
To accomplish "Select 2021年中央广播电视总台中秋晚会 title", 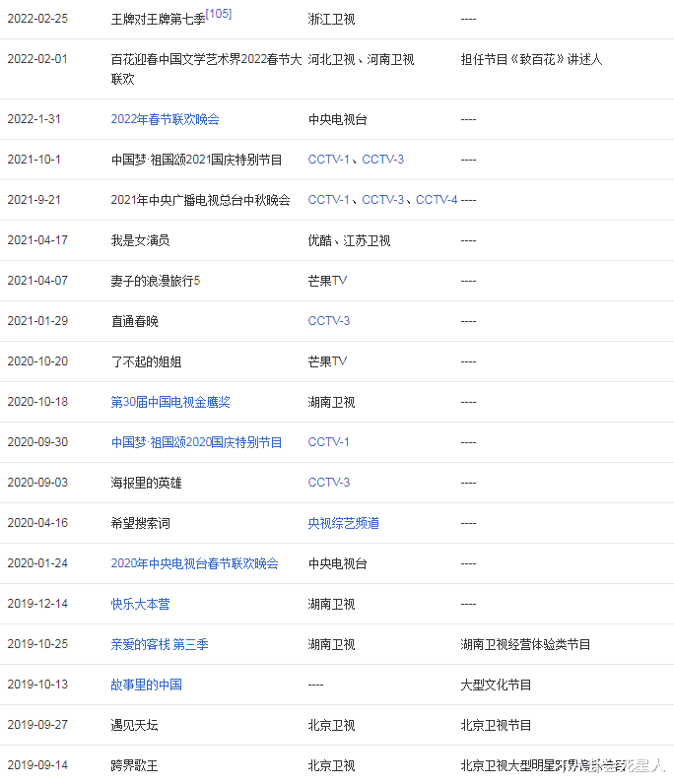I will 201,200.
